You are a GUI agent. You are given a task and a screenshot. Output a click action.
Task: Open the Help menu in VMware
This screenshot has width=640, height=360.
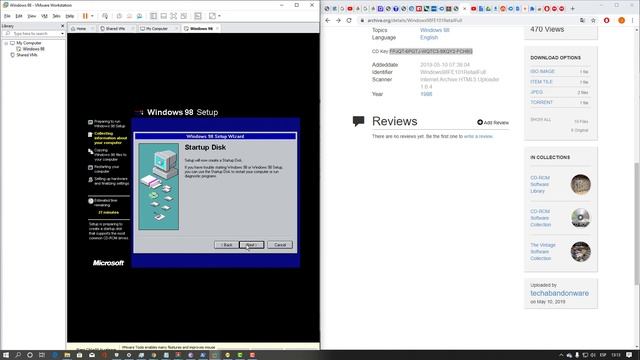coord(70,16)
